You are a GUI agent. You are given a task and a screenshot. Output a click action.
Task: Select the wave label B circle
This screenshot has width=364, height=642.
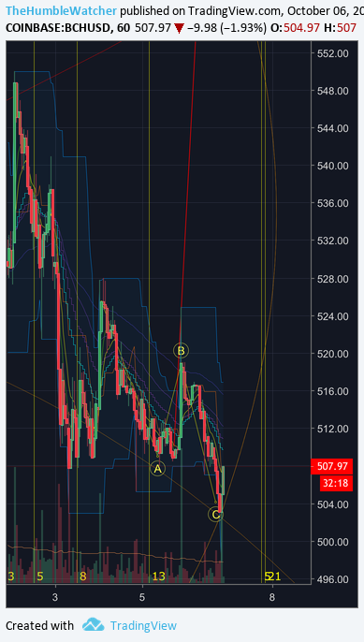181,350
